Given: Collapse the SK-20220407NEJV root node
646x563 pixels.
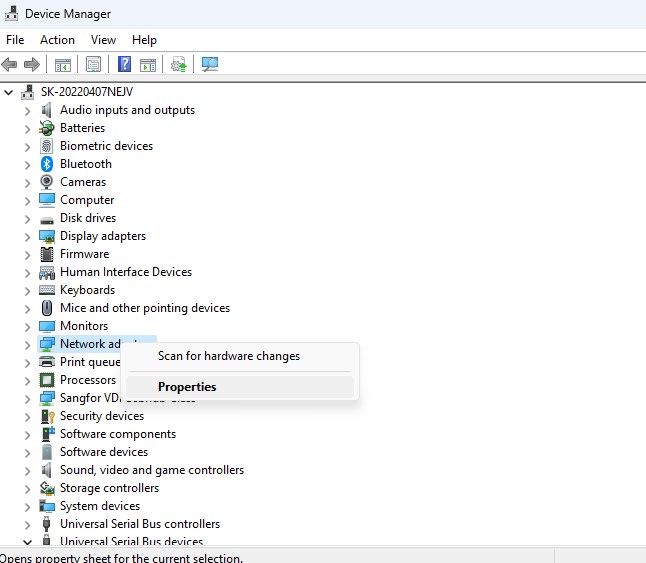Looking at the screenshot, I should 10,92.
